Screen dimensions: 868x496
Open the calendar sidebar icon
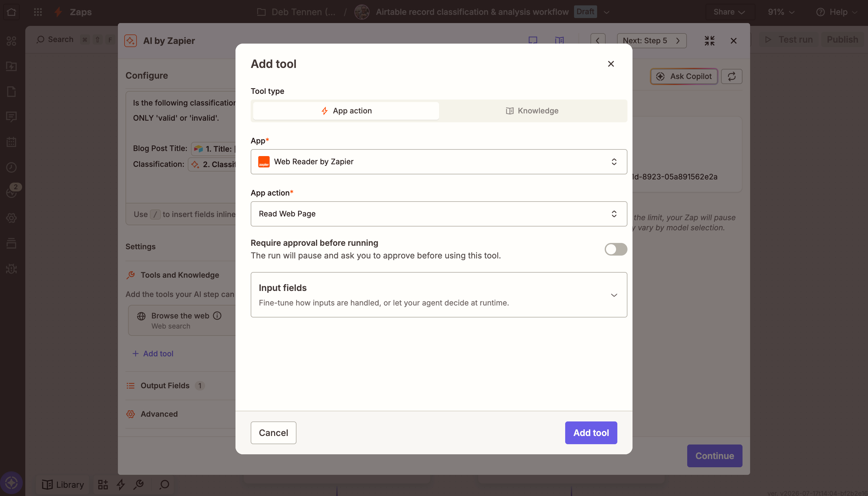pos(11,142)
